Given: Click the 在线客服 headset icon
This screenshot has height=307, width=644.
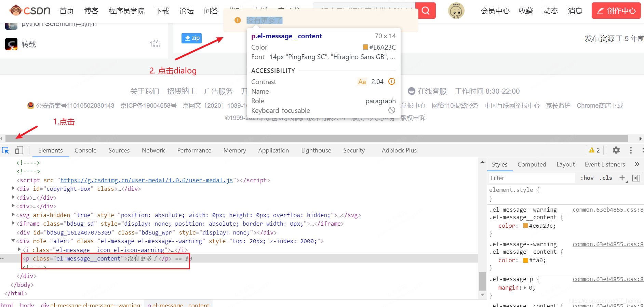Looking at the screenshot, I should 412,91.
